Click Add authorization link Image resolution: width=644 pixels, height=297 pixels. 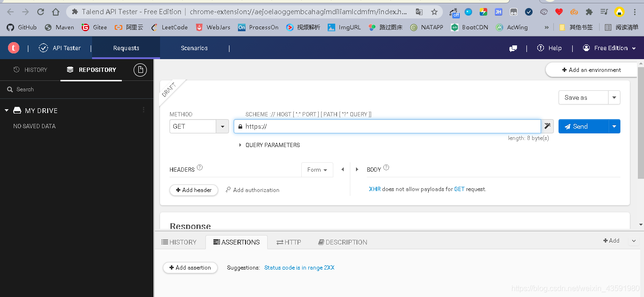pos(253,190)
